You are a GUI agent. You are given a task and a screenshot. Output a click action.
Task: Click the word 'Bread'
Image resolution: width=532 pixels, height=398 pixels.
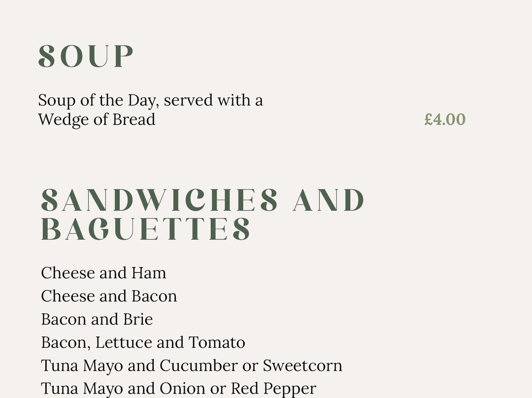pos(133,120)
